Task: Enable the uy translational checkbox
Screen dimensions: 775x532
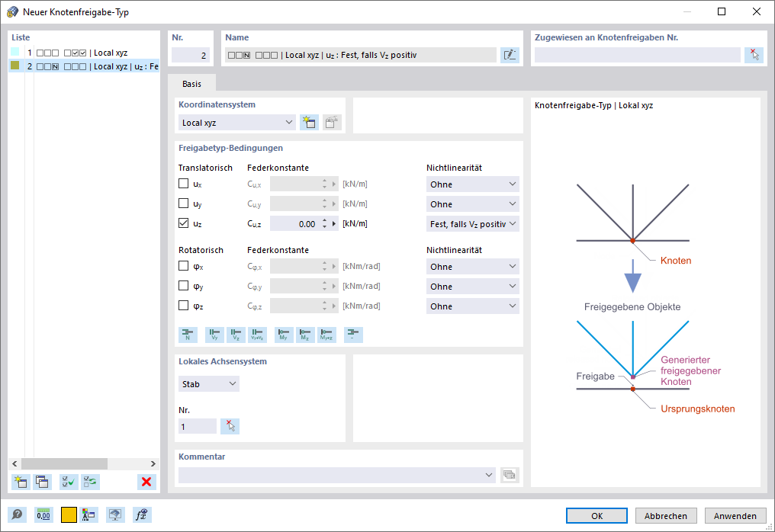Action: click(x=183, y=204)
